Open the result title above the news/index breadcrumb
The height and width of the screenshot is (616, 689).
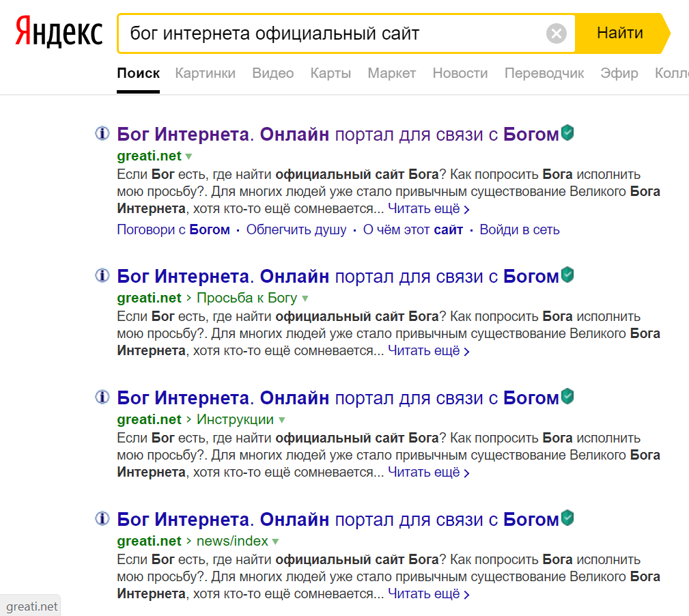point(337,520)
